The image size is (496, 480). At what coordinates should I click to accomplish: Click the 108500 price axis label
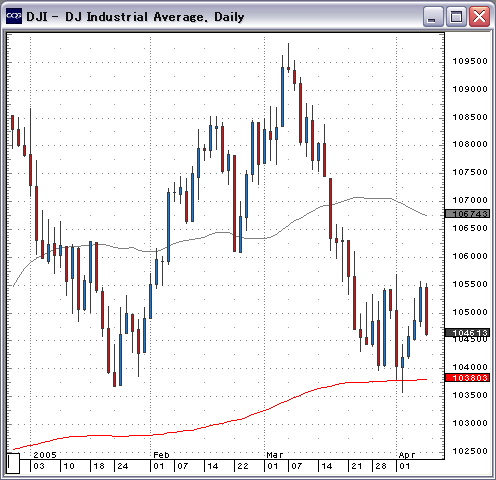click(470, 117)
